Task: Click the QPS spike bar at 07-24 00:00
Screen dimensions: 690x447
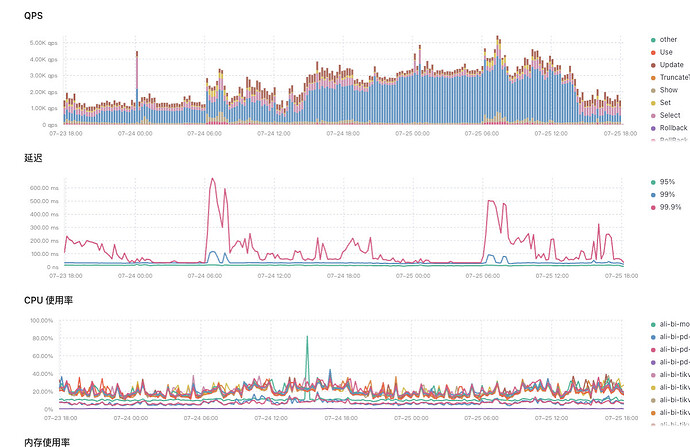Action: click(x=137, y=88)
